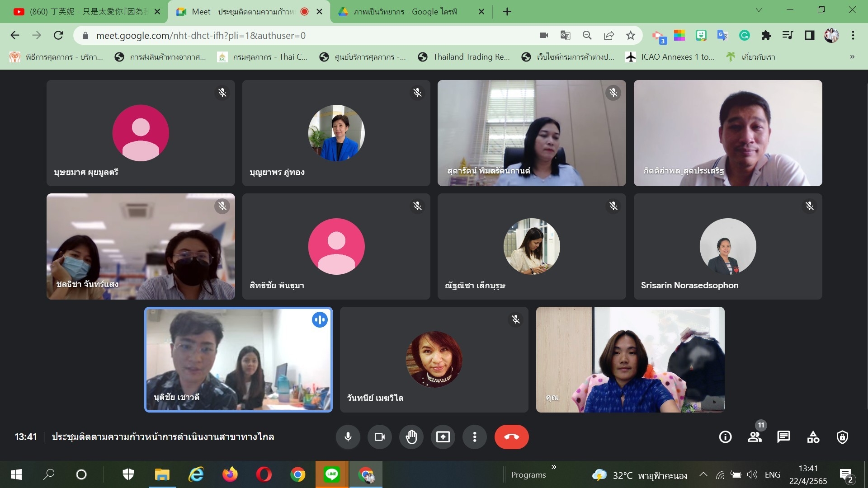Raise hand in the meeting
Screen dimensions: 868x488
point(411,437)
